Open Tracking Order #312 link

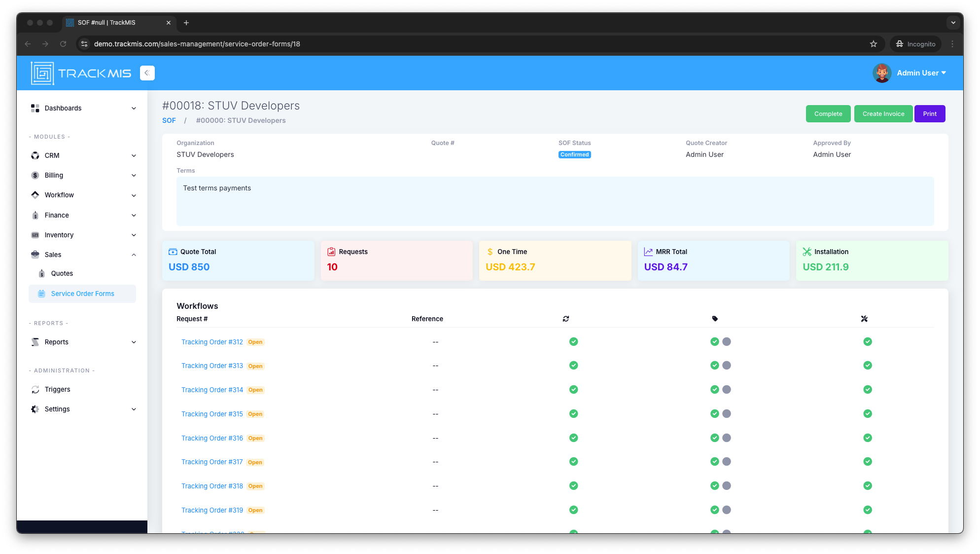pos(212,342)
